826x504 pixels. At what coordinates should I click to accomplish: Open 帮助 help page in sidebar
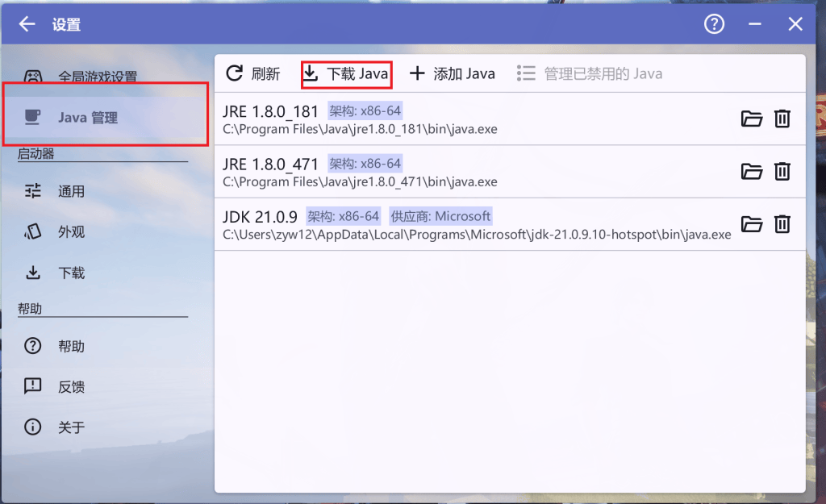[x=71, y=347]
